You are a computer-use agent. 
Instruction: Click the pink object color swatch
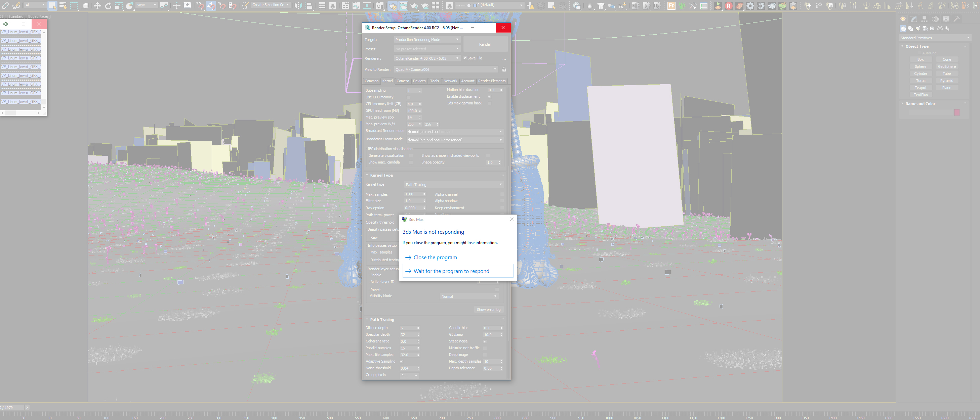(x=956, y=112)
